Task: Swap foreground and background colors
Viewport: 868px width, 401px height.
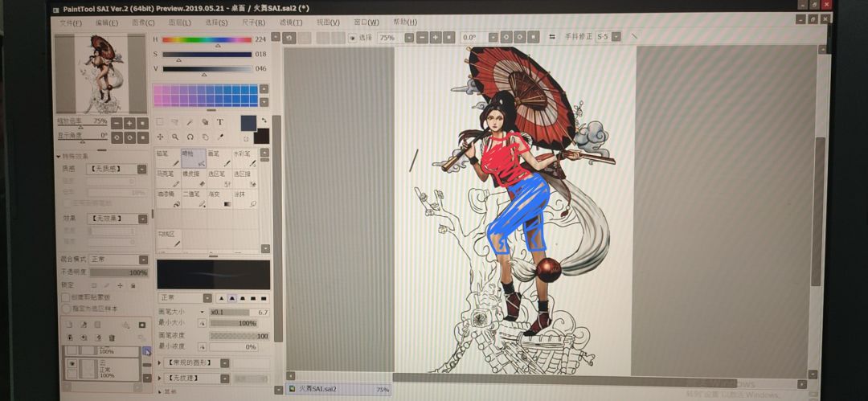Action: (264, 121)
